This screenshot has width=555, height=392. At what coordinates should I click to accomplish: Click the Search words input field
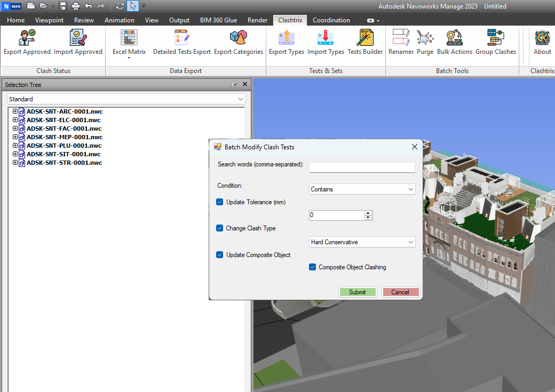pyautogui.click(x=362, y=167)
